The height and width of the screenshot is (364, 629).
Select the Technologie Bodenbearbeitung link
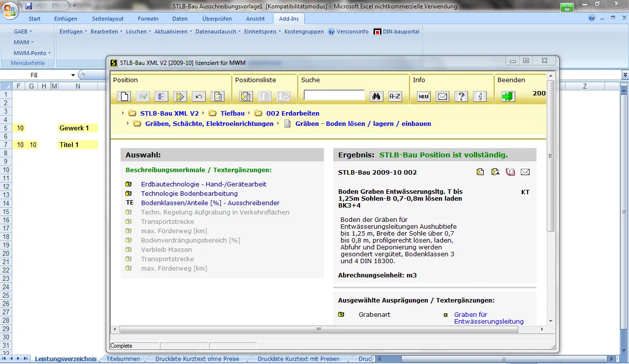point(189,194)
